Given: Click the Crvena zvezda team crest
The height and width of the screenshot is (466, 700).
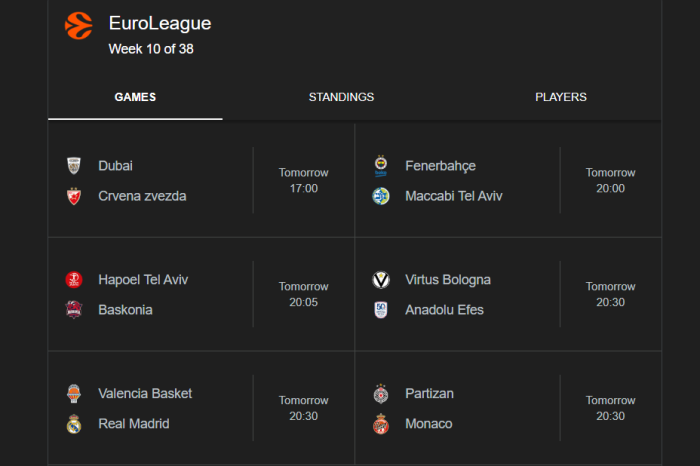Looking at the screenshot, I should [x=73, y=196].
